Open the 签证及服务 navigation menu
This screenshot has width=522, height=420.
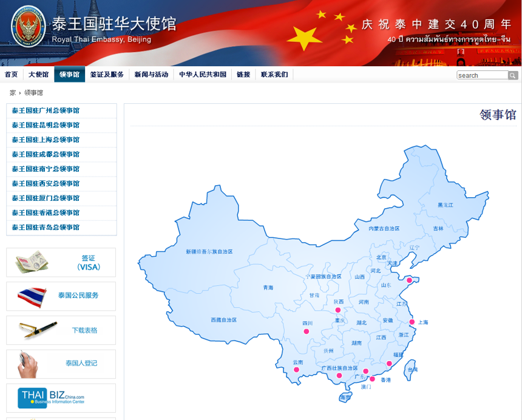click(x=107, y=75)
